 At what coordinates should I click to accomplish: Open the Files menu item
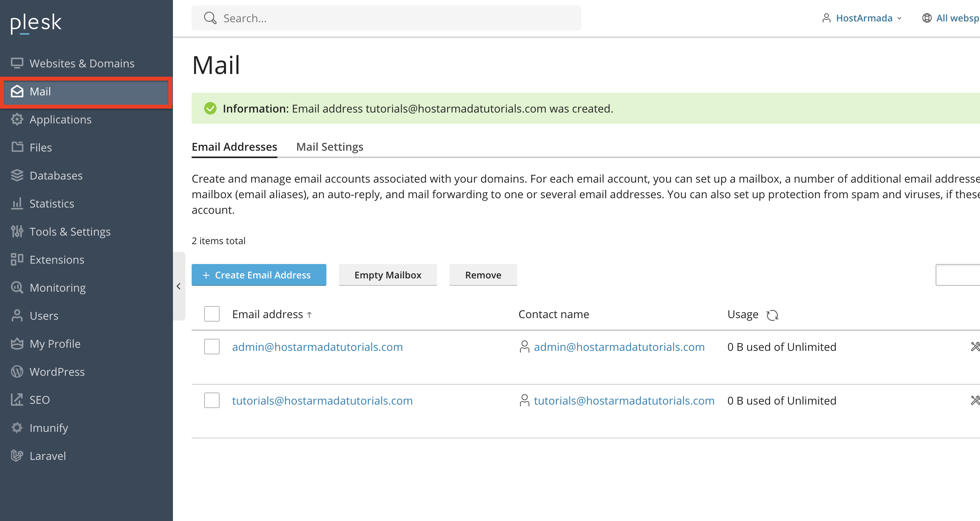86,147
